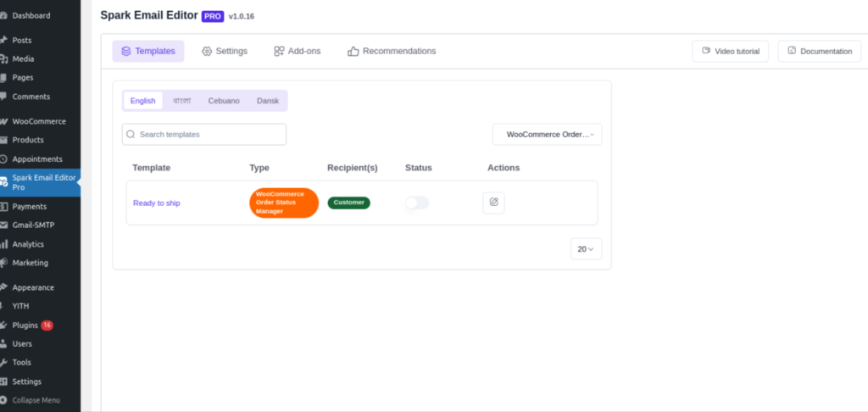The image size is (868, 412).
Task: Click the Gmail-SMTP envelope icon
Action: click(3, 225)
